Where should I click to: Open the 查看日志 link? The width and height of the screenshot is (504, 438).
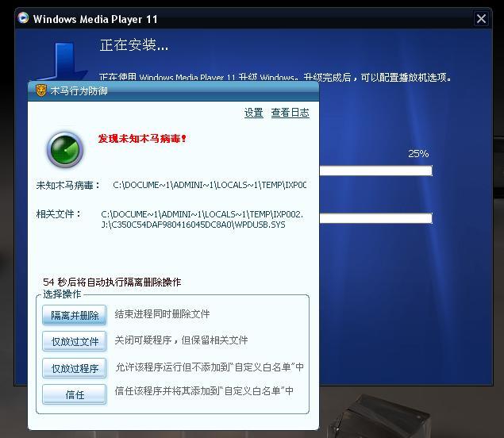coord(290,113)
